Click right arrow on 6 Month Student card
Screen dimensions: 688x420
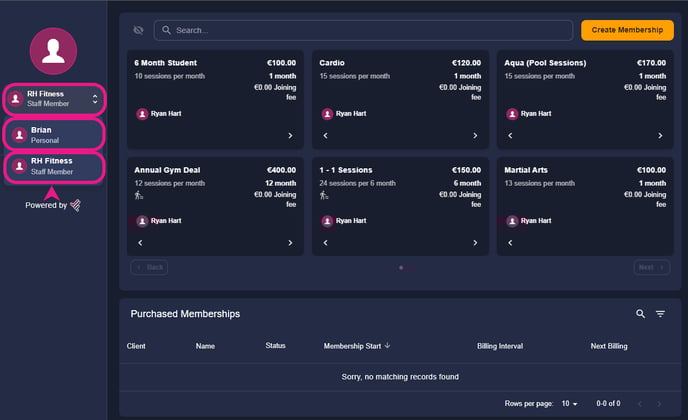click(x=290, y=136)
